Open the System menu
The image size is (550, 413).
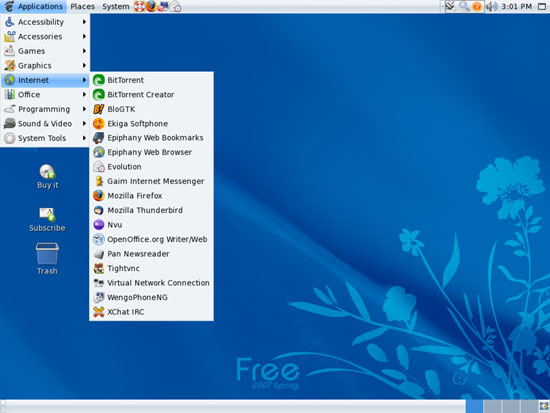[x=116, y=6]
